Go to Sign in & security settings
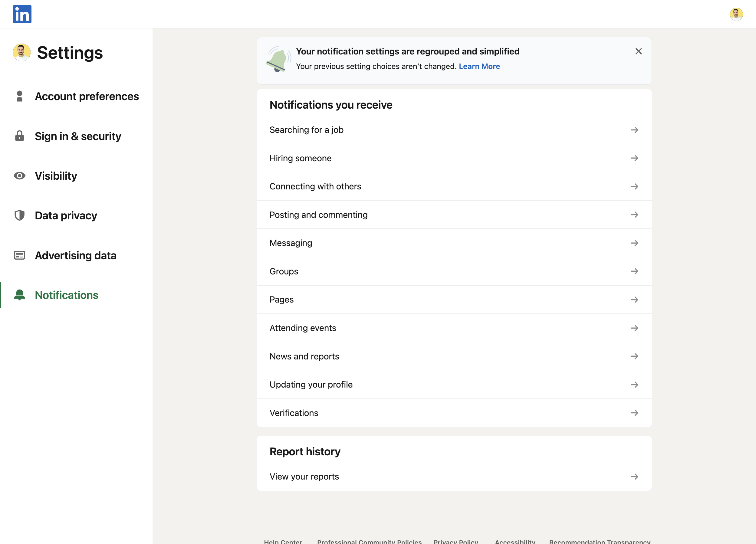 click(76, 136)
